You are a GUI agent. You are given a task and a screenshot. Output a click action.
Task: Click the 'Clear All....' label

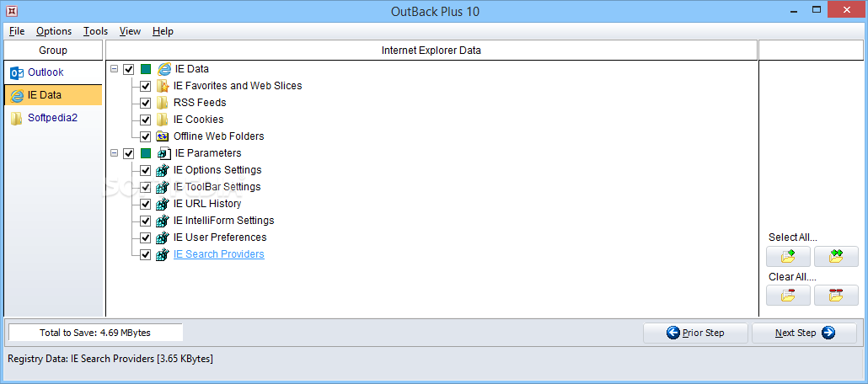point(792,277)
